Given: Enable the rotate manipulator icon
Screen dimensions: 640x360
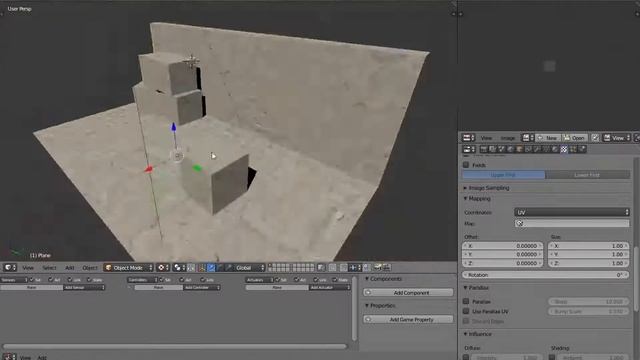Looking at the screenshot, I should point(220,268).
